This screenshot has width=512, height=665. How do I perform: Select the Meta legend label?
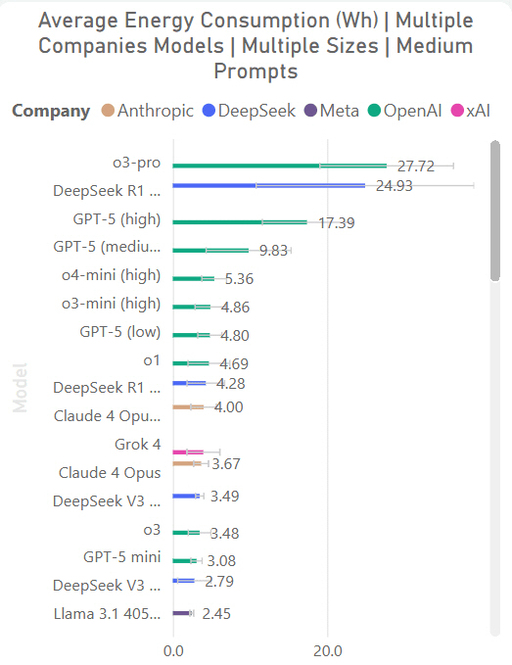pyautogui.click(x=339, y=111)
